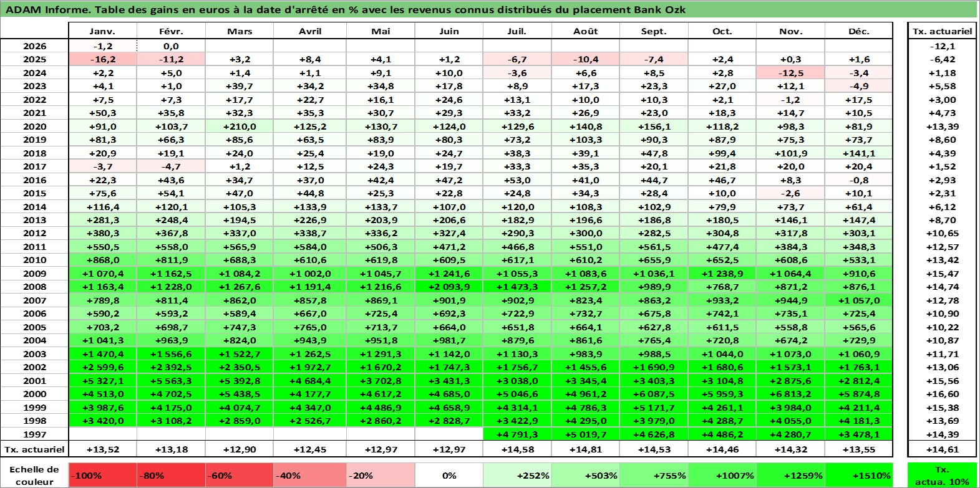Click the '+4 658,9' cell for Juin 1999
The height and width of the screenshot is (488, 980).
click(x=449, y=408)
